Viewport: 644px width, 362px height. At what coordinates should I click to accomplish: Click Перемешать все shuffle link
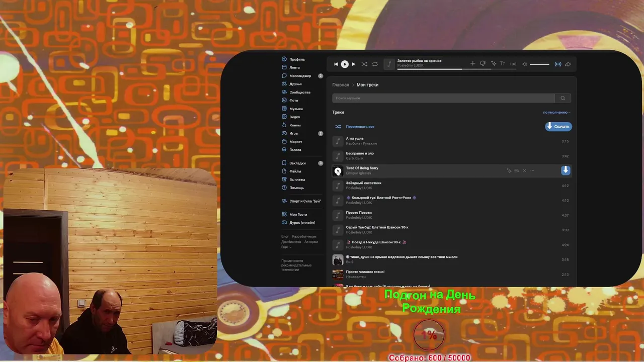point(360,127)
